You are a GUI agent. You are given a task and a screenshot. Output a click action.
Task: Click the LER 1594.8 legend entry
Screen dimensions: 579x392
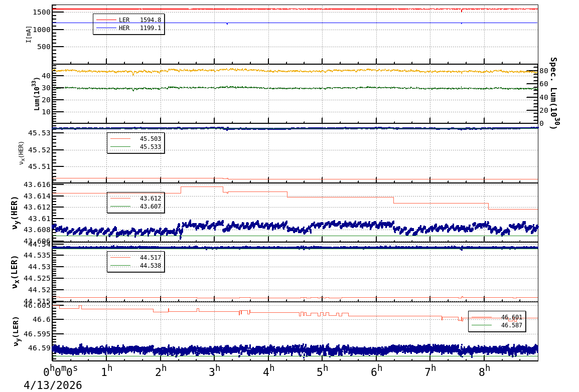coord(128,20)
